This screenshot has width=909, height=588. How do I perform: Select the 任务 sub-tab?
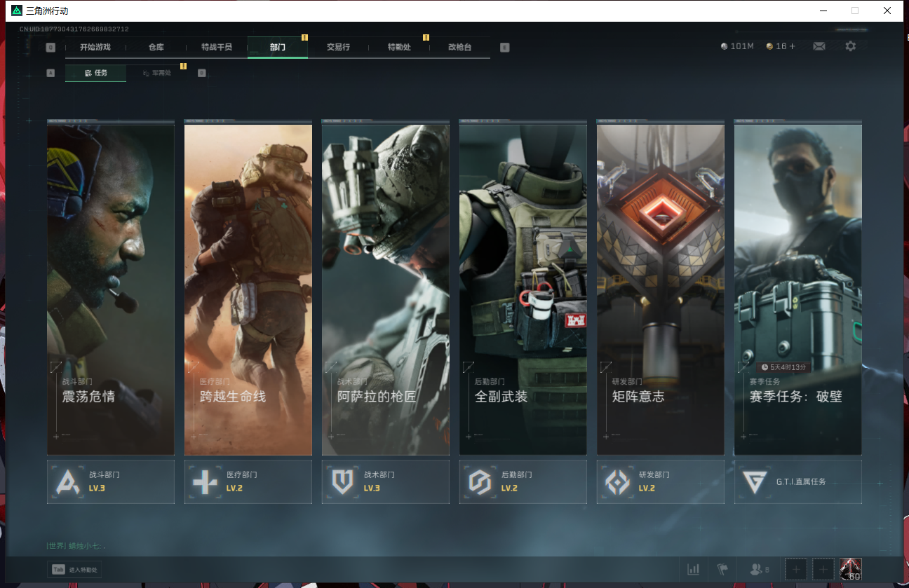point(96,73)
